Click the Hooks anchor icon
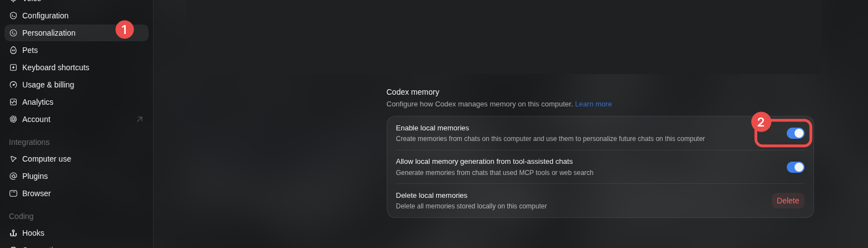Image resolution: width=868 pixels, height=248 pixels. [13, 233]
